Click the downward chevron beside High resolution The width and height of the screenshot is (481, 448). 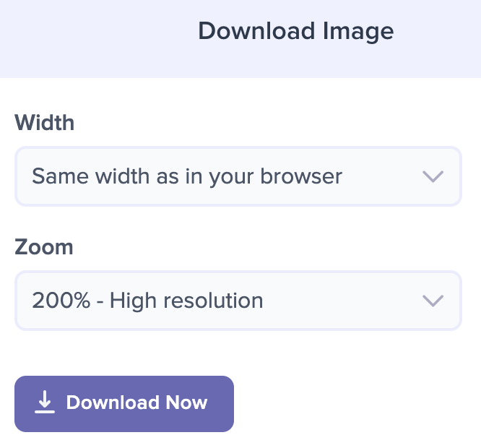tap(433, 301)
